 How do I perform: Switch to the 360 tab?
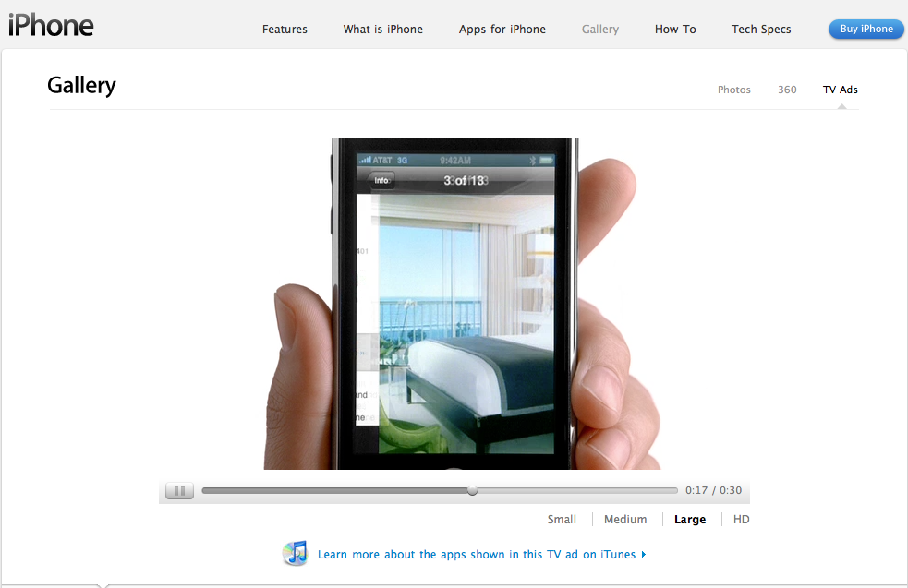click(787, 90)
